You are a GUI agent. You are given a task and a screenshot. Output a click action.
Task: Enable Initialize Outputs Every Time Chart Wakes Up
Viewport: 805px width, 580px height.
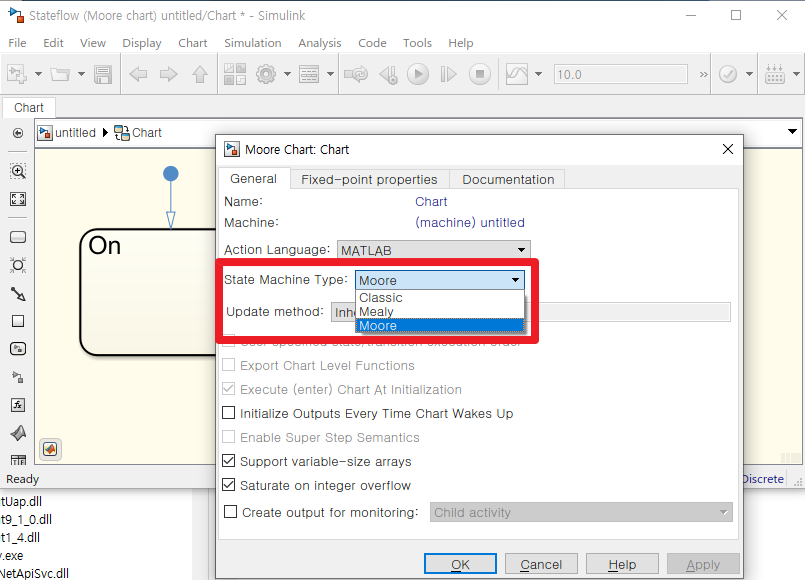(x=228, y=413)
